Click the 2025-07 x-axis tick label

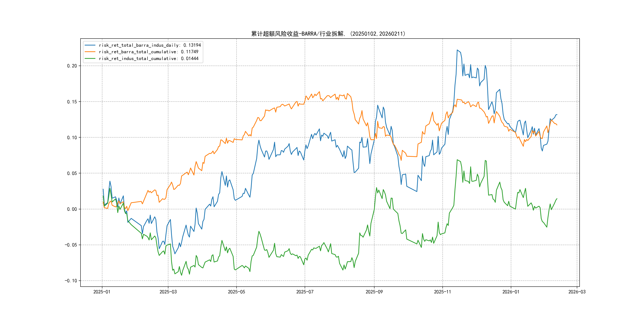point(305,292)
